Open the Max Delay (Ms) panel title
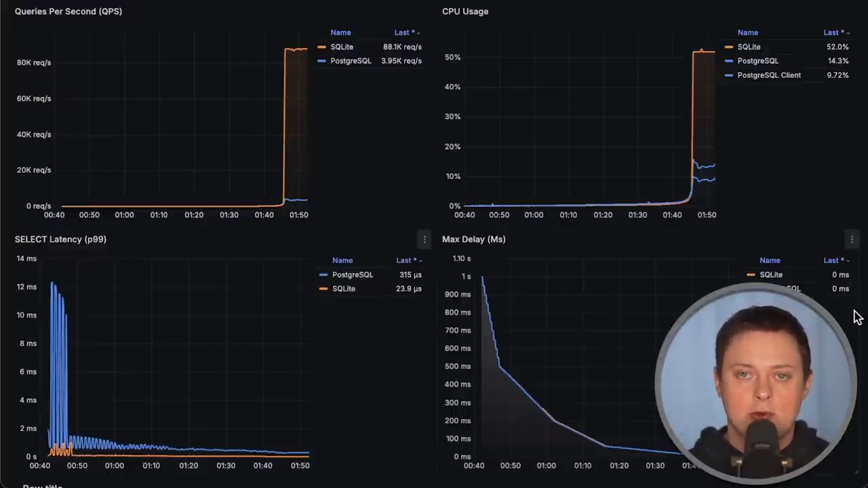Viewport: 868px width, 488px height. pos(474,239)
